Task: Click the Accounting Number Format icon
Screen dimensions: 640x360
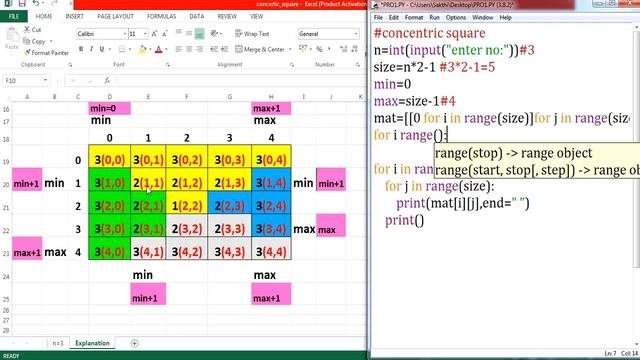Action: (x=302, y=49)
